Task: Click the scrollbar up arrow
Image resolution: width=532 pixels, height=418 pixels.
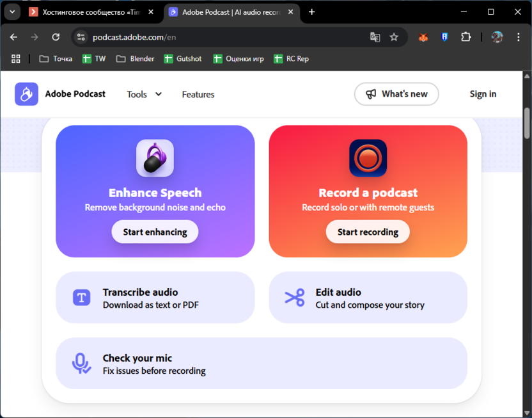Action: pyautogui.click(x=527, y=76)
